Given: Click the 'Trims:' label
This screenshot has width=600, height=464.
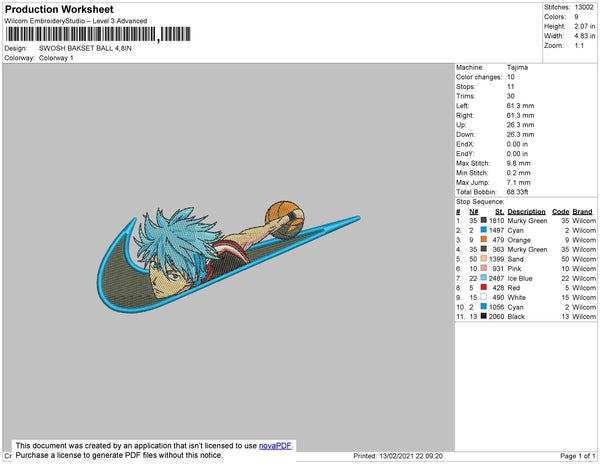Looking at the screenshot, I should [x=465, y=96].
